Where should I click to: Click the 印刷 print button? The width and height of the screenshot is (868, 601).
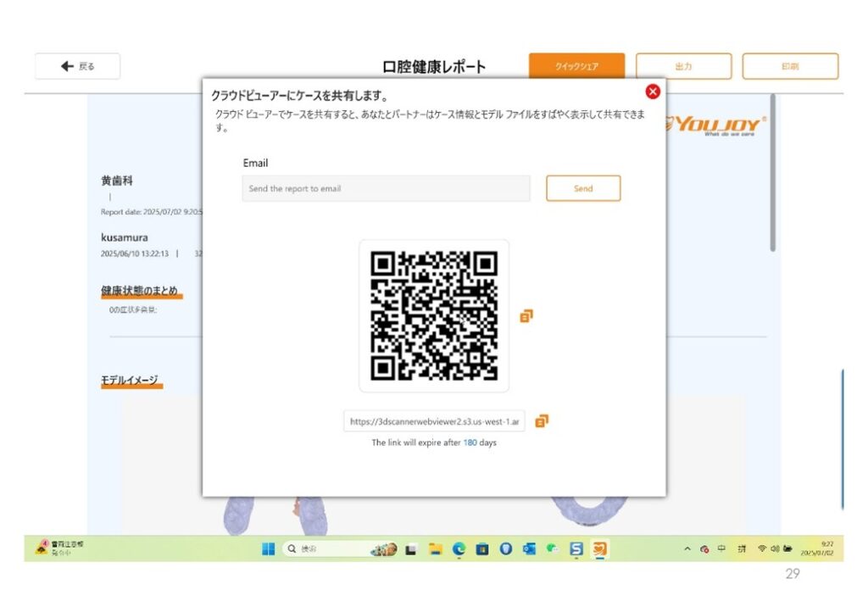pos(790,66)
